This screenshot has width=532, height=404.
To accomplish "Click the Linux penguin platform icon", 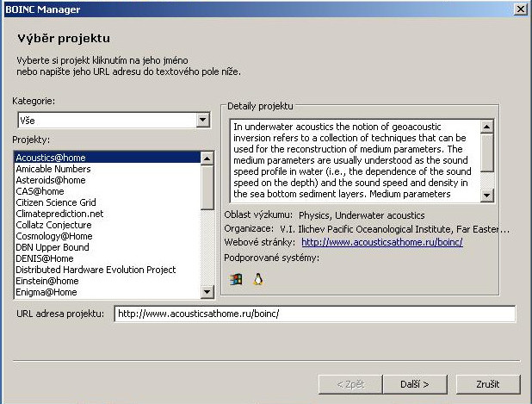I will pos(258,279).
